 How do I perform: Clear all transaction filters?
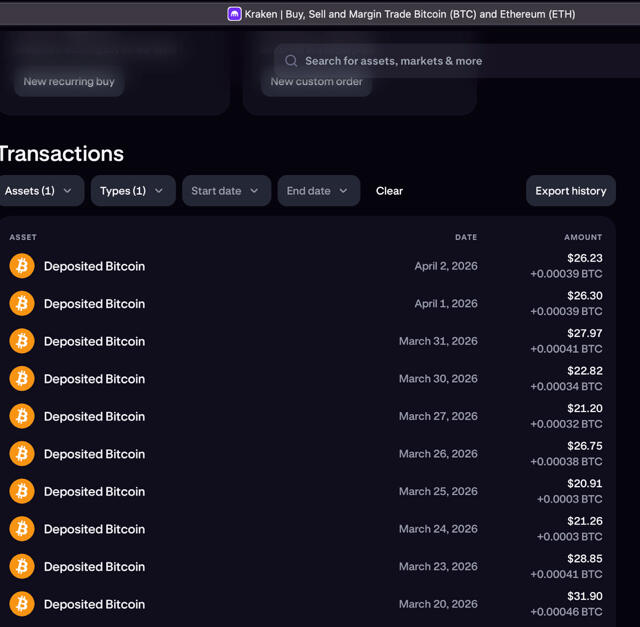click(x=389, y=191)
